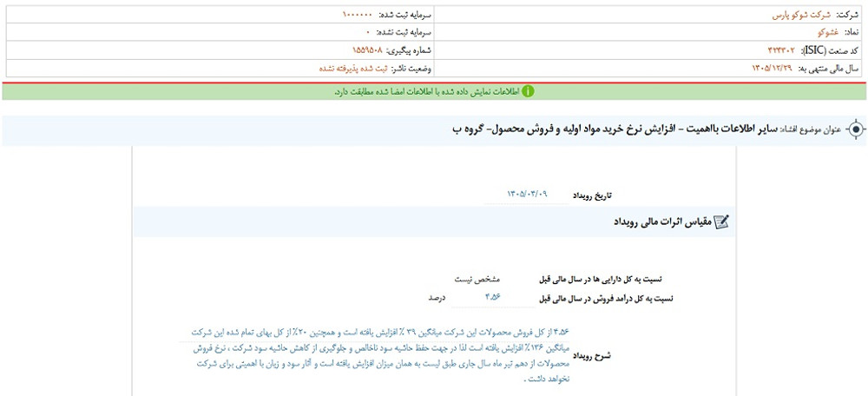868x396 pixels.
Task: Click the event date field ۱۴۰۵/۰۳/۰۹
Action: coord(527,195)
